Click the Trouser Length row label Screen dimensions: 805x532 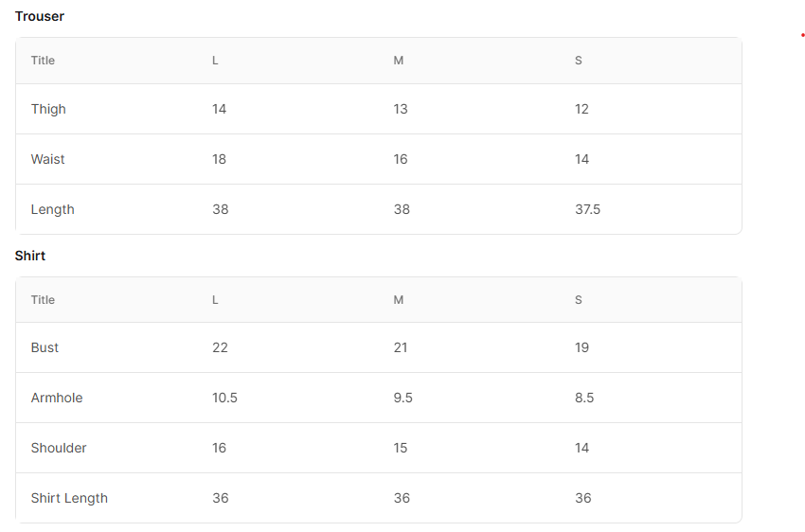pos(52,210)
